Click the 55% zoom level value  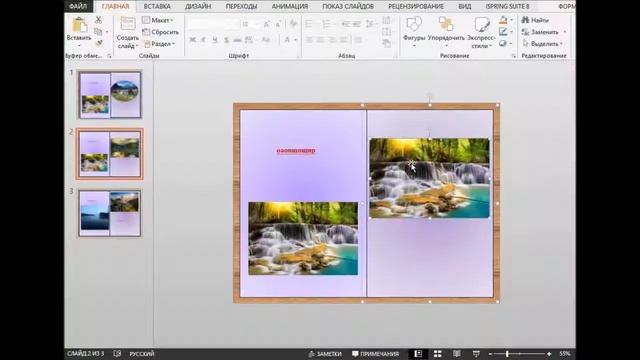pos(565,354)
